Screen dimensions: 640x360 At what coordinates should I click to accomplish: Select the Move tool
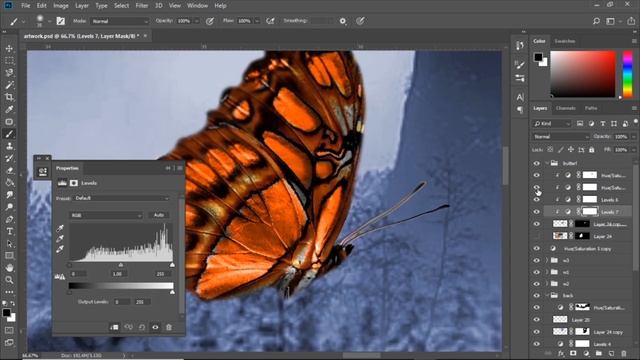click(9, 49)
